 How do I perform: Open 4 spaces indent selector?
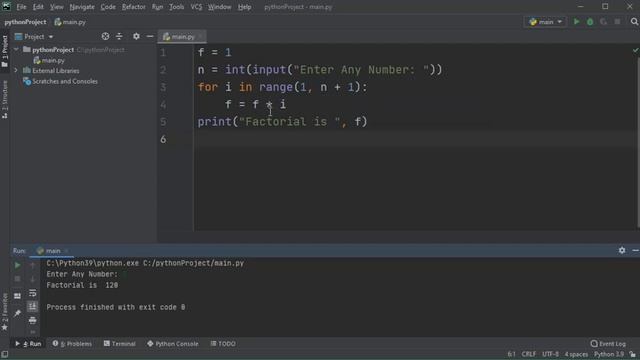pyautogui.click(x=576, y=354)
